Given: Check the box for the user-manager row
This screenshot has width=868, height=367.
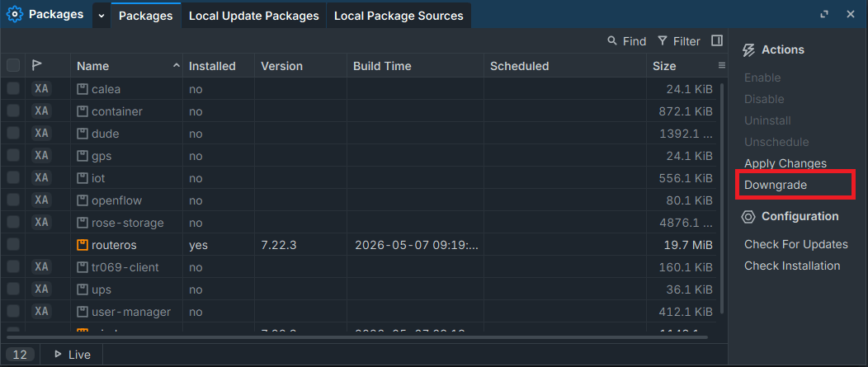Looking at the screenshot, I should (x=13, y=312).
